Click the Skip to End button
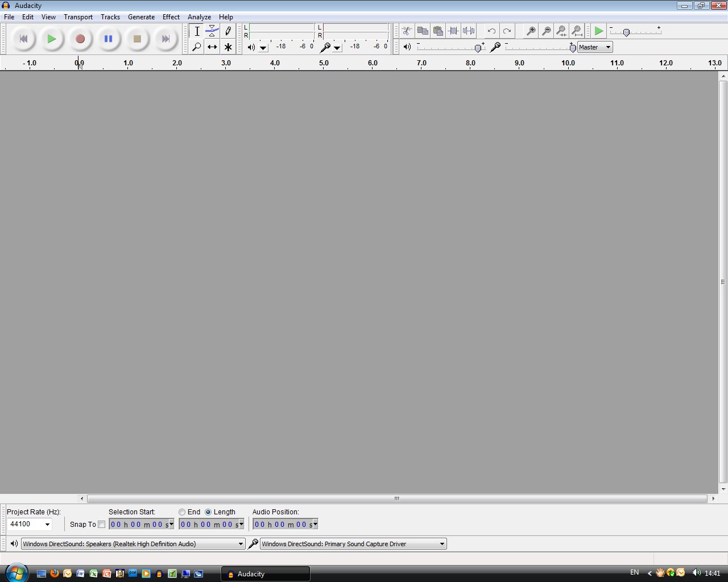Viewport: 728px width, 582px height. tap(166, 39)
